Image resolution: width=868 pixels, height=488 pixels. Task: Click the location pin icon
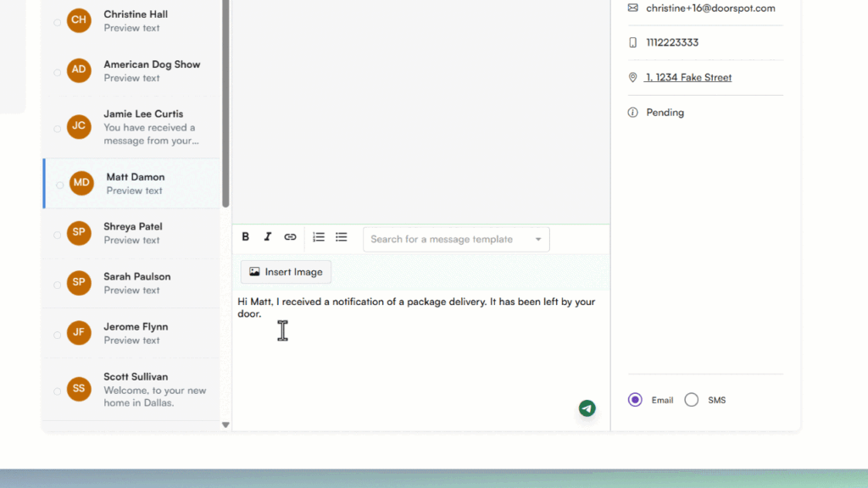(632, 77)
